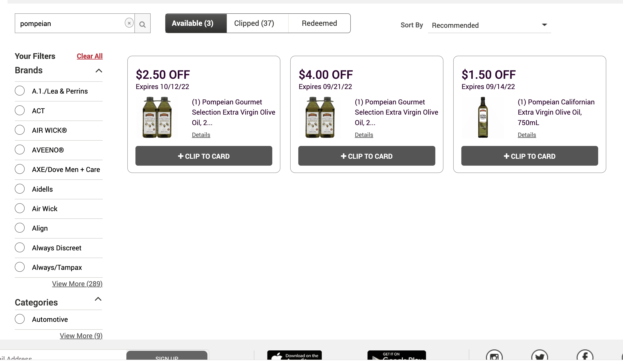
Task: Select the Always/Tampax brand filter
Action: click(x=20, y=267)
